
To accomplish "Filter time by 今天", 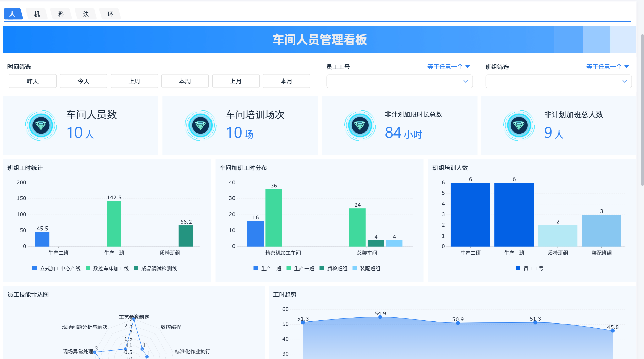I will (x=84, y=81).
